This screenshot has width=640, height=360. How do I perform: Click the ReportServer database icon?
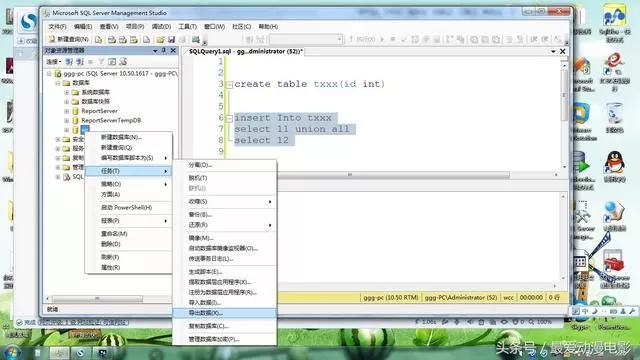click(x=76, y=111)
